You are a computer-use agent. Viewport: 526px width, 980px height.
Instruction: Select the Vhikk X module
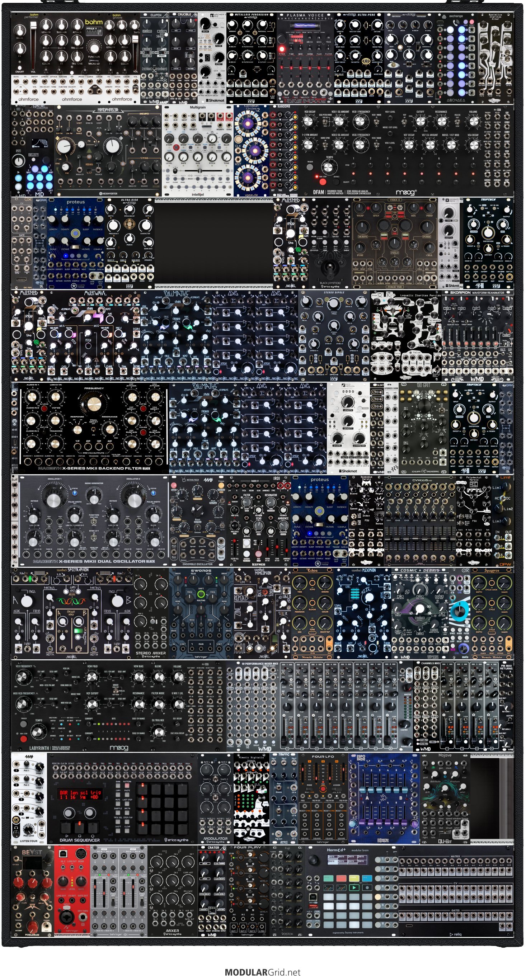coord(395,243)
